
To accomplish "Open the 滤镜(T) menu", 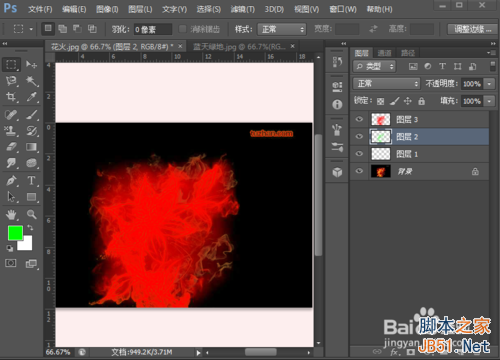I will [243, 9].
